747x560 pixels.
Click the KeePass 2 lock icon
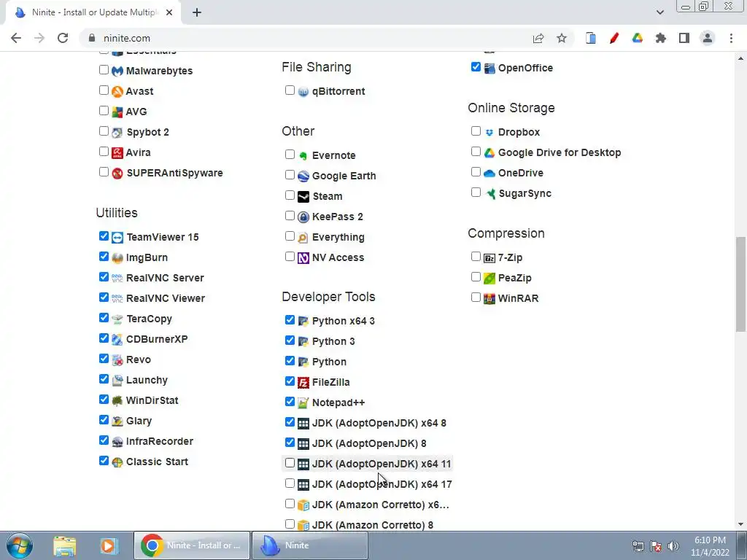pos(303,217)
